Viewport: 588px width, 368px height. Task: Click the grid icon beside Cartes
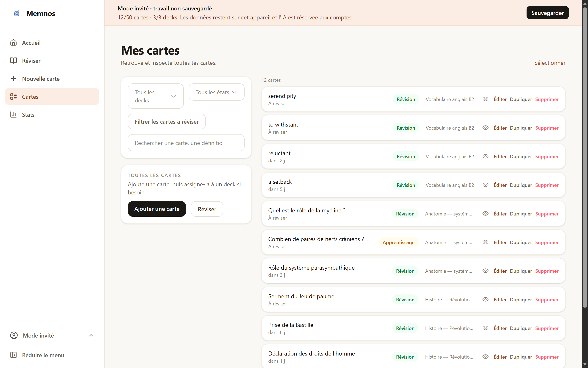point(13,97)
